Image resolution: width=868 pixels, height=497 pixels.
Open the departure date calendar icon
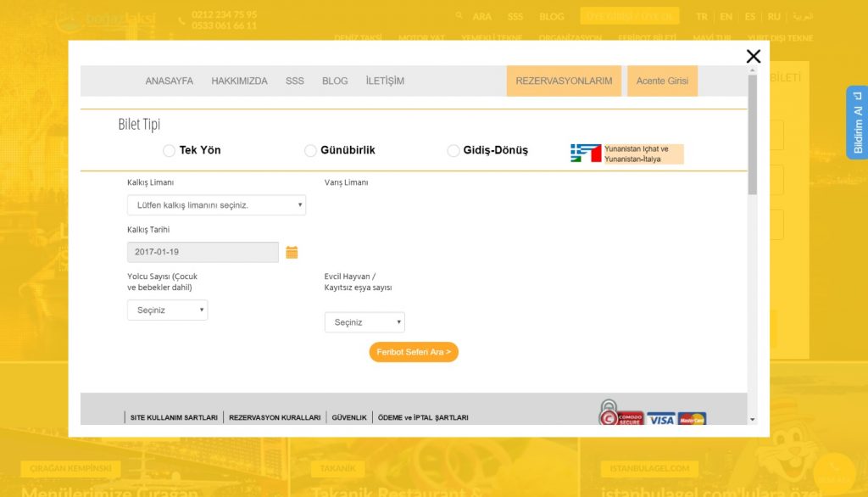(292, 252)
